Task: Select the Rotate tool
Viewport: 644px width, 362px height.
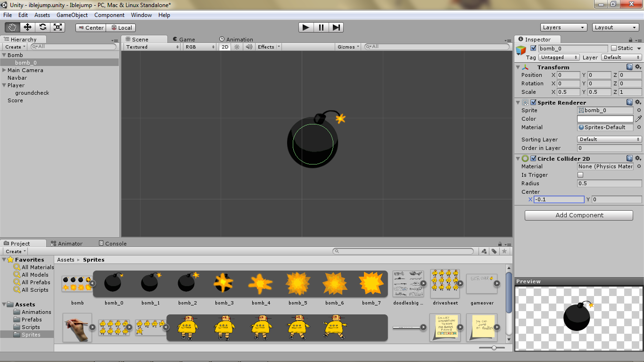Action: [x=42, y=27]
